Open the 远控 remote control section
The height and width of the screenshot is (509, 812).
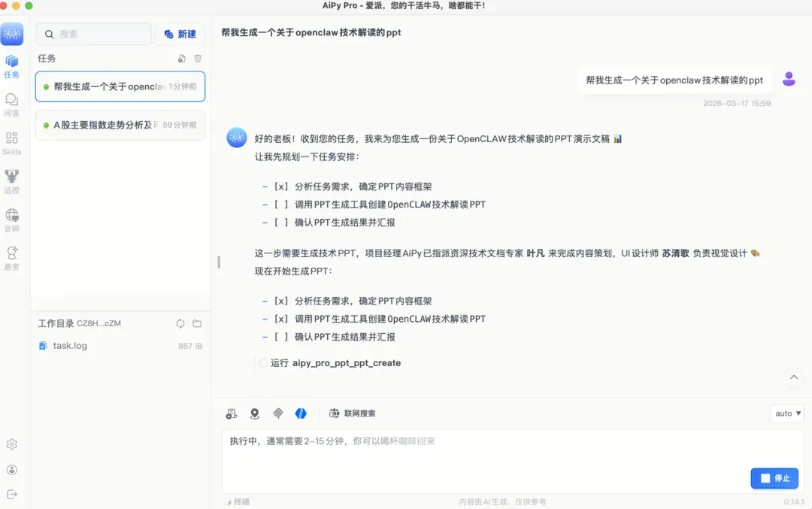11,181
